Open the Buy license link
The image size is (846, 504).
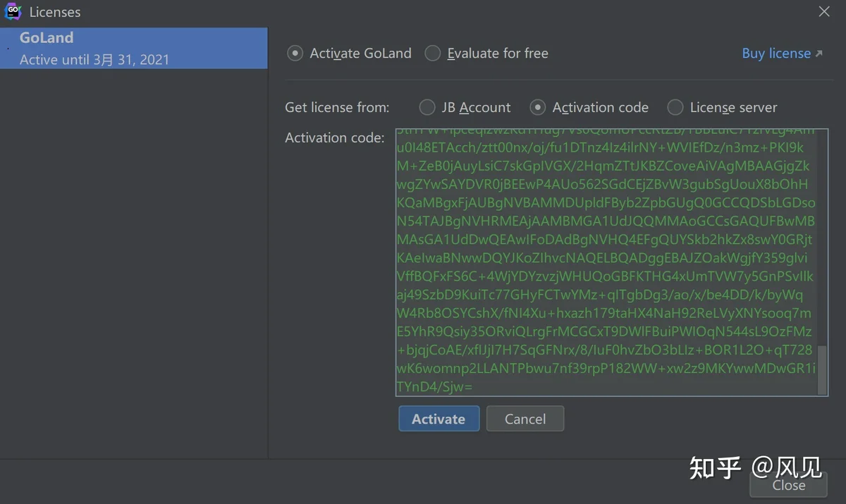click(x=776, y=54)
